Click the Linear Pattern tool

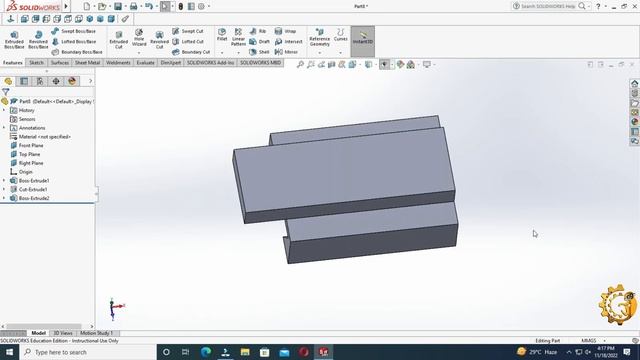238,37
